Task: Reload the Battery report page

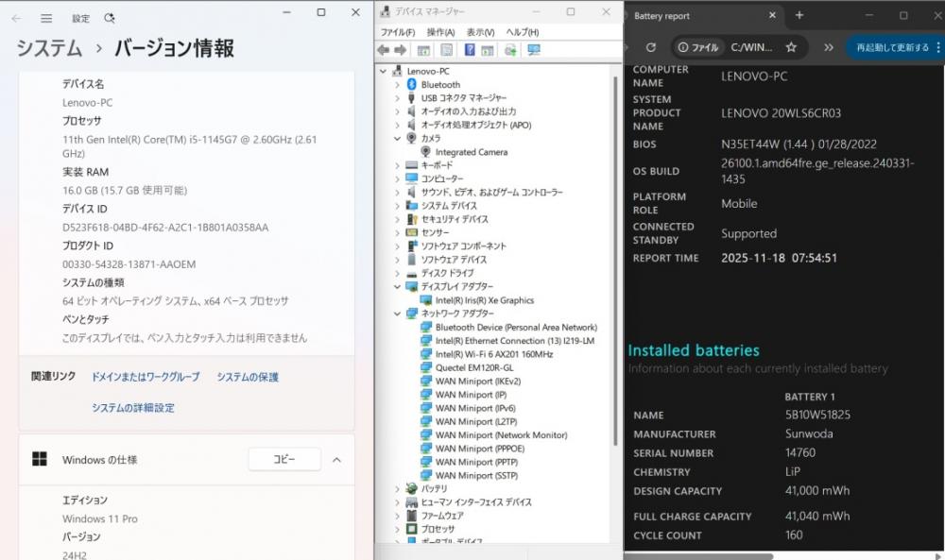Action: coord(650,47)
